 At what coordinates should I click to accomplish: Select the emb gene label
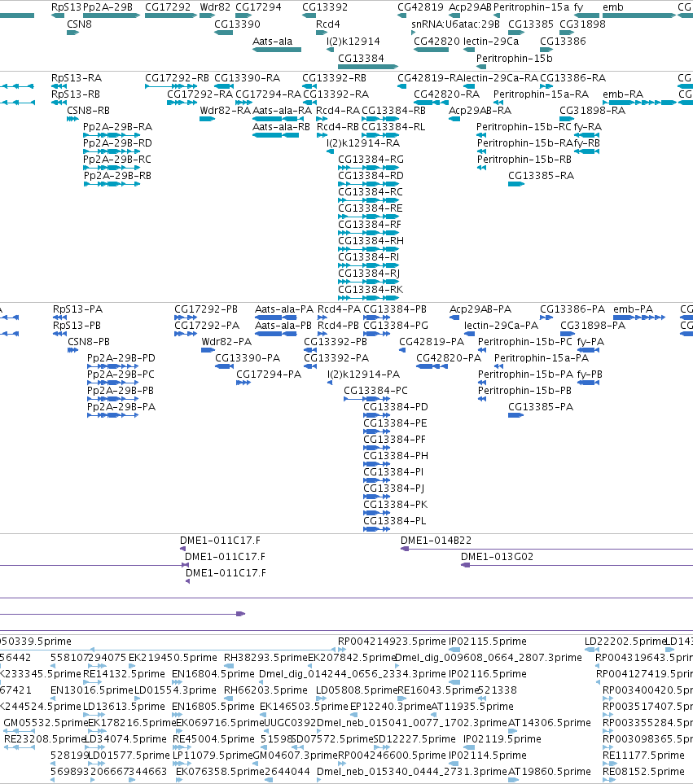[613, 7]
